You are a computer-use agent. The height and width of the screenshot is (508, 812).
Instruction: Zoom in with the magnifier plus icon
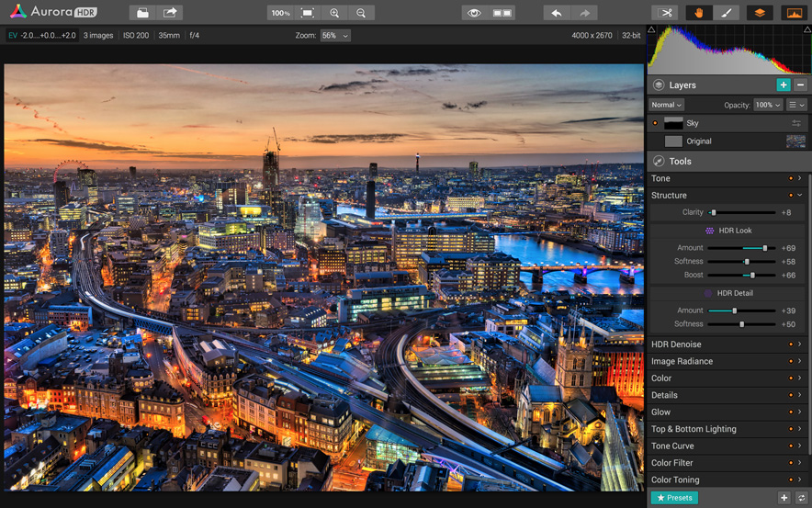pyautogui.click(x=334, y=13)
